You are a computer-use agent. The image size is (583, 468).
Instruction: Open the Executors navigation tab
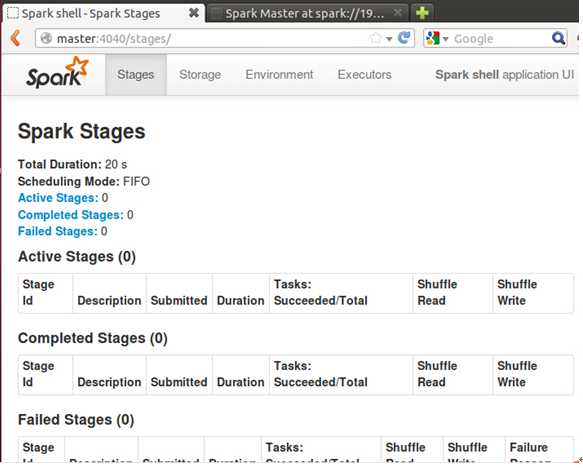(364, 75)
